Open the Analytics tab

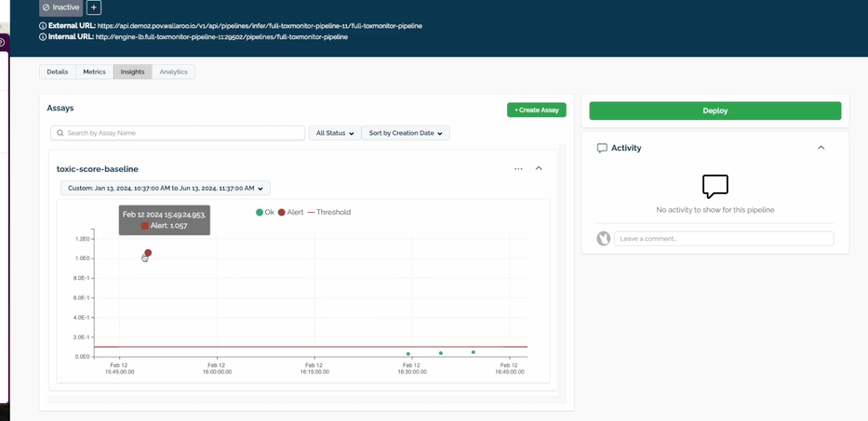pos(173,72)
